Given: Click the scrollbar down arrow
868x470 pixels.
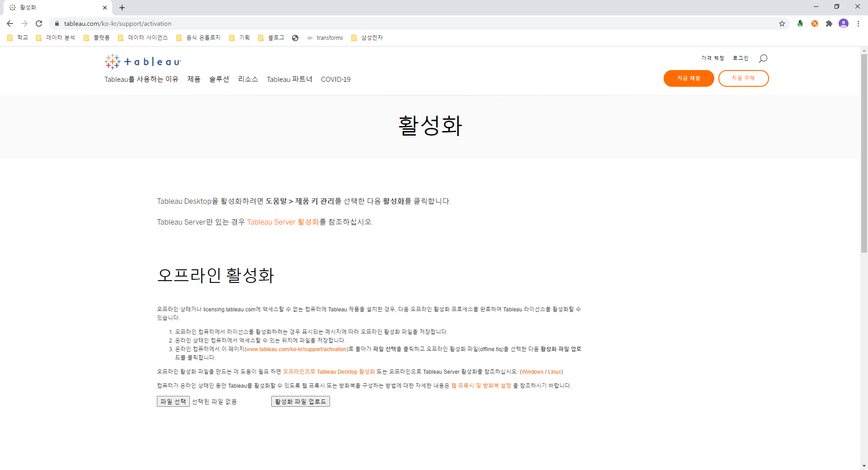Looking at the screenshot, I should tap(864, 466).
